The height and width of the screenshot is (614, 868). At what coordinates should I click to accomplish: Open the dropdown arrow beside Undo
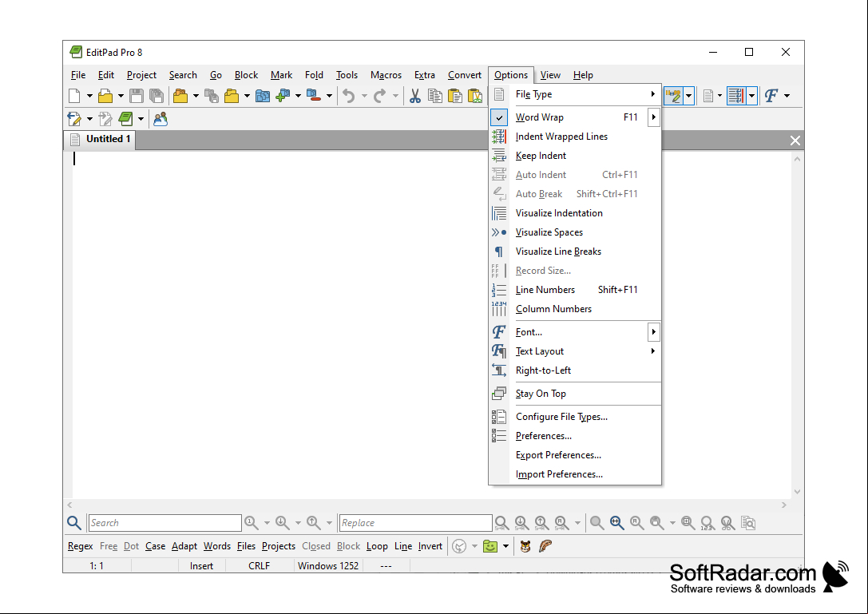point(364,96)
